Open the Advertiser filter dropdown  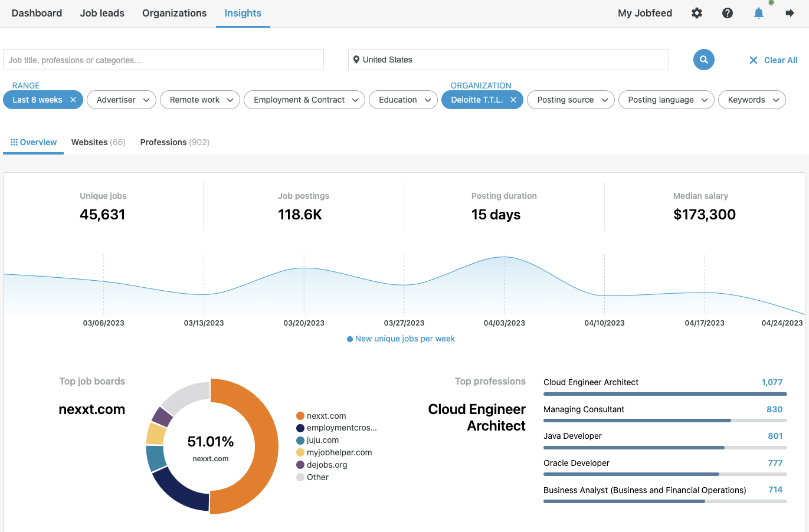[121, 100]
